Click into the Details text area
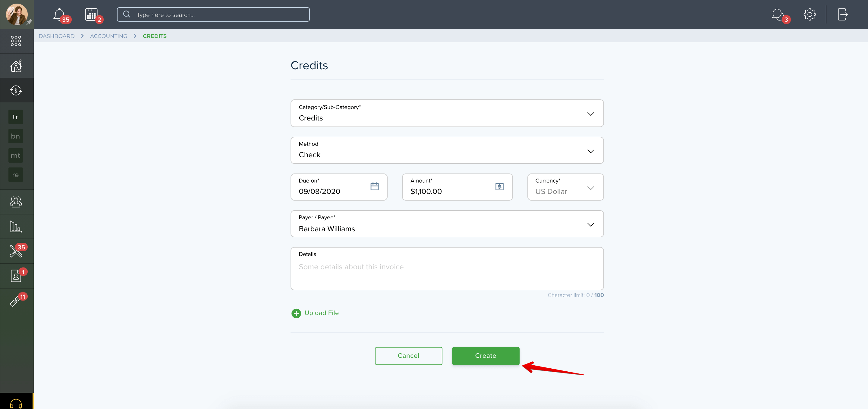This screenshot has height=409, width=868. pos(447,269)
